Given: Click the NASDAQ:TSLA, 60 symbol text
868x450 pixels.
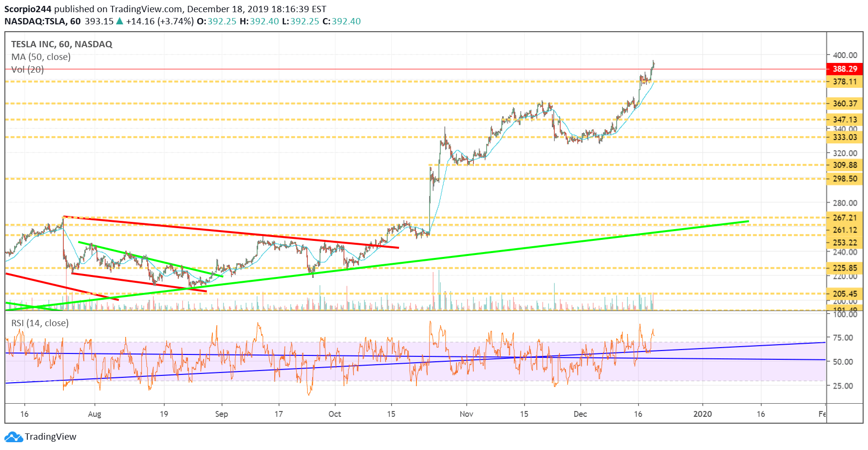Looking at the screenshot, I should point(42,21).
